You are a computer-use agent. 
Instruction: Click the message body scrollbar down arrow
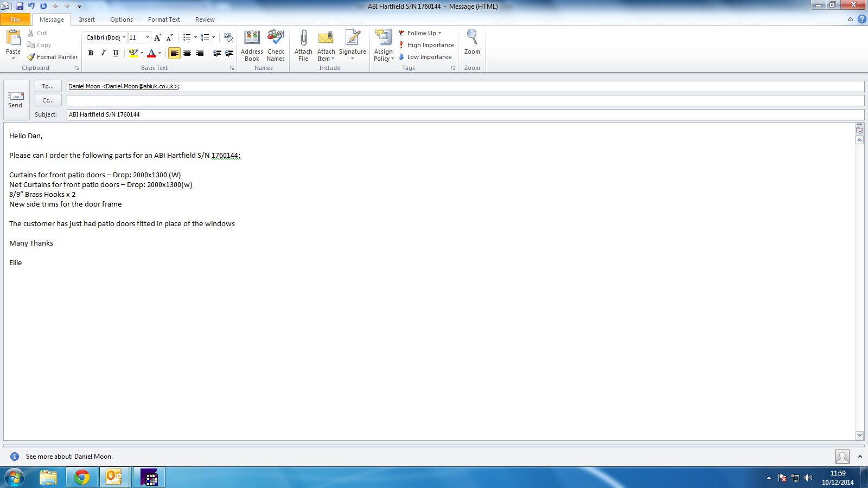pyautogui.click(x=859, y=435)
